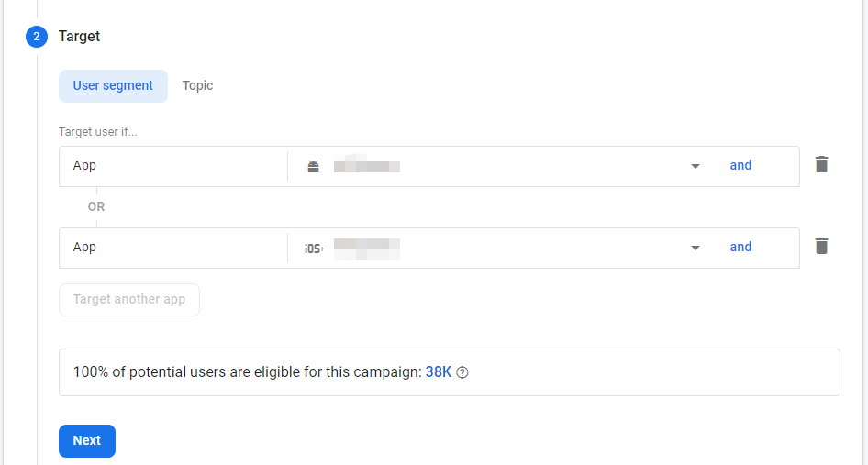Select the blurred iOS app name field
The image size is (868, 465).
(x=367, y=248)
